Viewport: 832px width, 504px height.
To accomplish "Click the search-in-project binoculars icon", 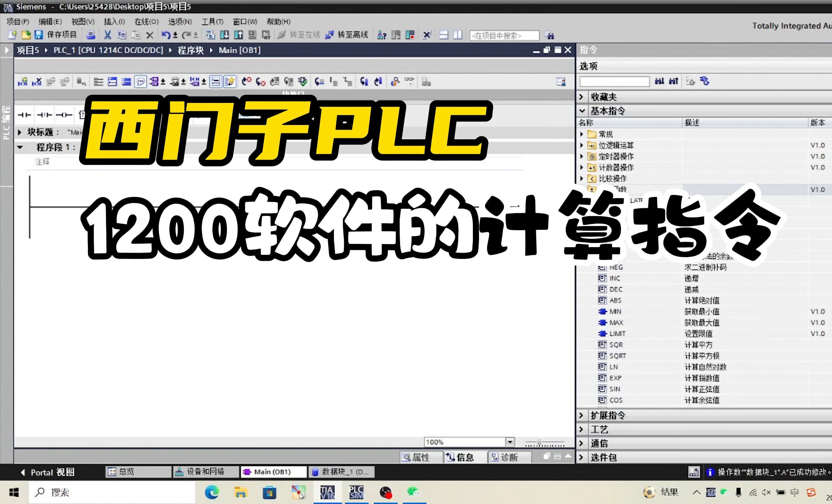I will (x=550, y=35).
